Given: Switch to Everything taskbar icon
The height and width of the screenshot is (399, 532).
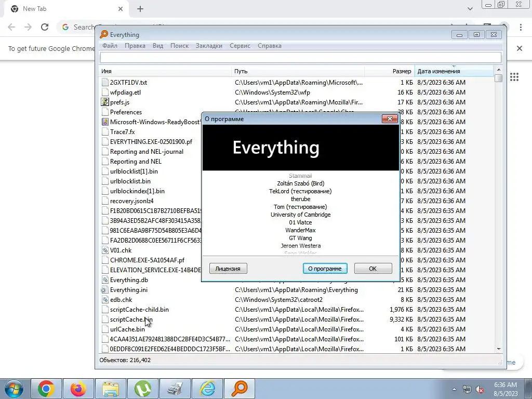Looking at the screenshot, I should (240, 389).
